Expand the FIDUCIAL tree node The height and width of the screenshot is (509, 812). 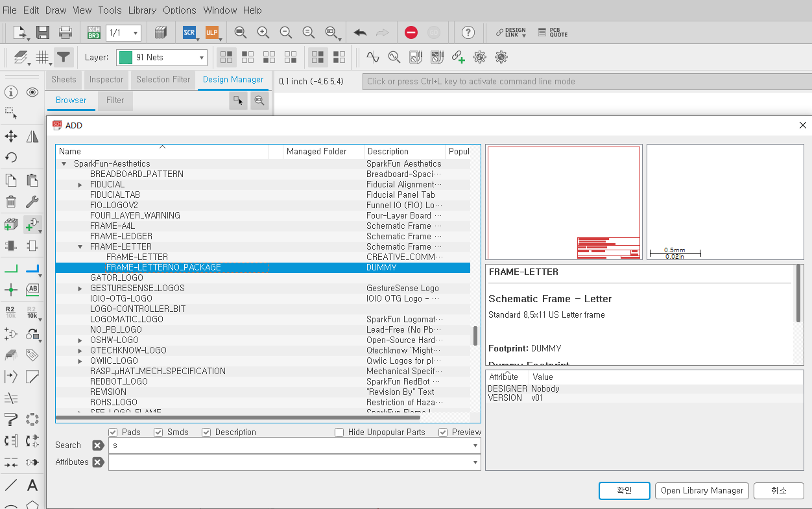click(x=80, y=185)
